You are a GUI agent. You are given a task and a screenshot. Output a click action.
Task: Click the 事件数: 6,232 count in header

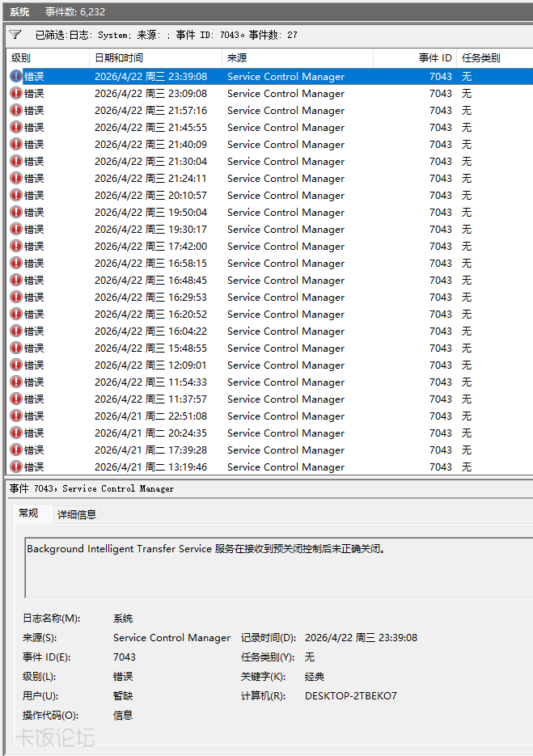point(74,11)
